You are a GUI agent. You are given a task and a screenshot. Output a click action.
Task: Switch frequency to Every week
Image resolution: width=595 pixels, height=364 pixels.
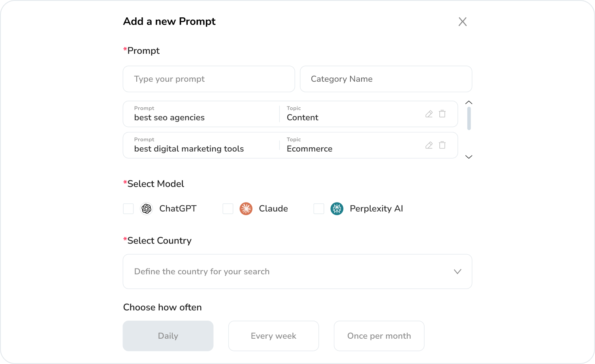tap(273, 336)
